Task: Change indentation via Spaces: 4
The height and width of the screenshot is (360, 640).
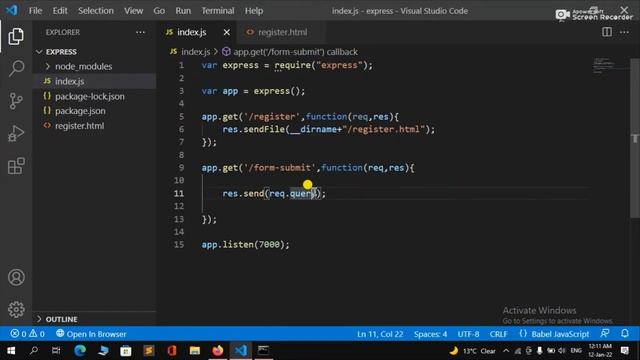Action: (430, 334)
